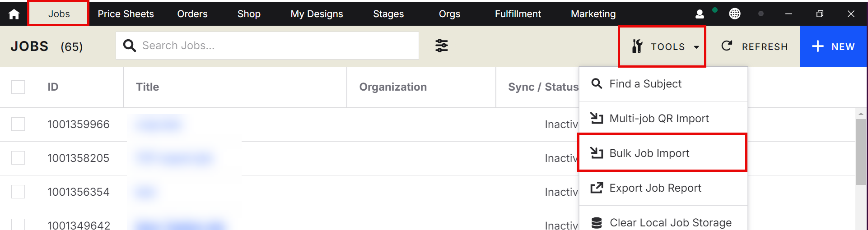Expand the Tools dropdown arrow
868x230 pixels.
pyautogui.click(x=696, y=47)
